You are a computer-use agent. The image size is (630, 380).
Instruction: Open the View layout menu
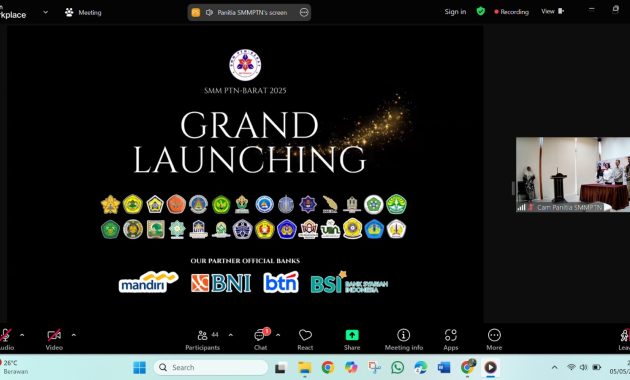point(552,11)
